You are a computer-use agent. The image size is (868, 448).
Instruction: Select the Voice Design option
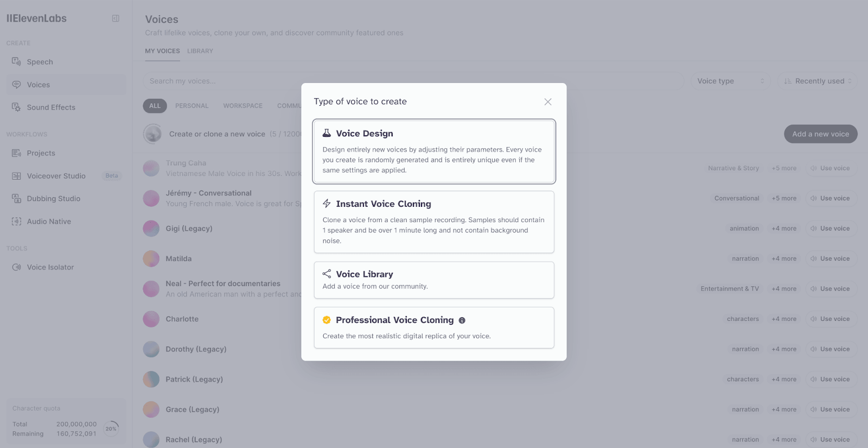pyautogui.click(x=433, y=152)
